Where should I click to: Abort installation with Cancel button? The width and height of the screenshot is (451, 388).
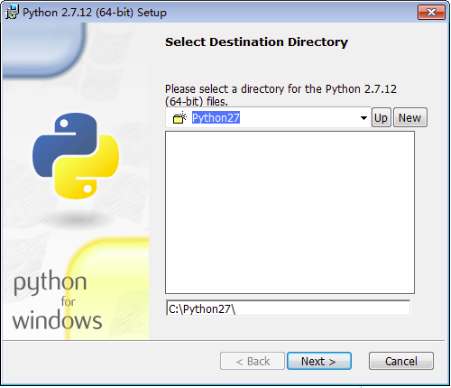pyautogui.click(x=401, y=361)
